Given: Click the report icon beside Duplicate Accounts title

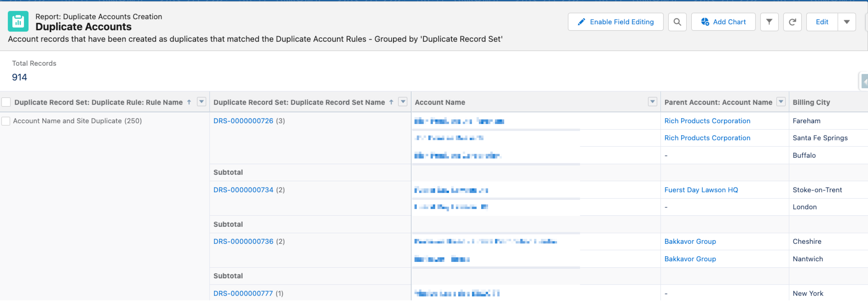Looking at the screenshot, I should (x=18, y=21).
